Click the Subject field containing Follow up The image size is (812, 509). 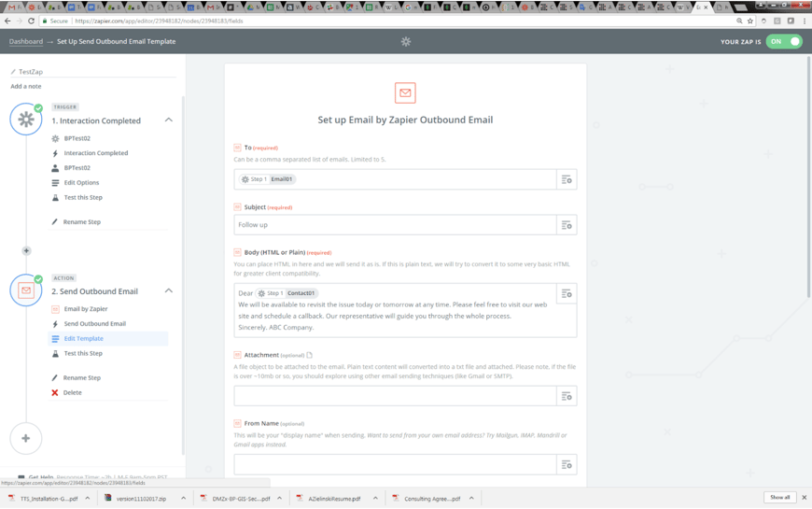point(395,225)
